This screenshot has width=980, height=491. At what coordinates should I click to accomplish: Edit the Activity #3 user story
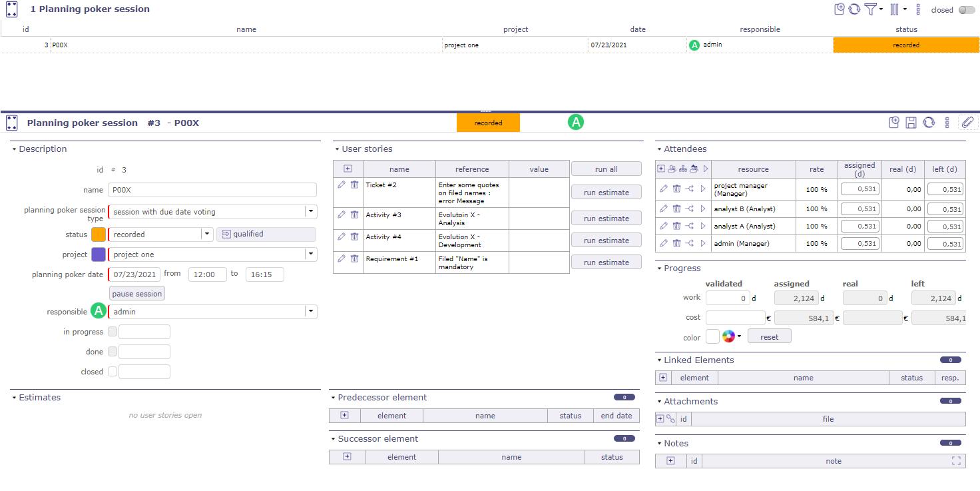(x=342, y=215)
